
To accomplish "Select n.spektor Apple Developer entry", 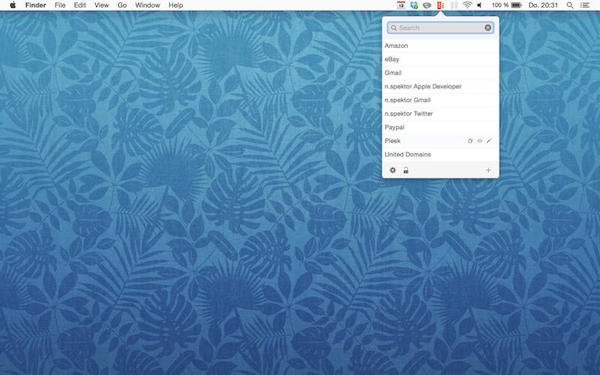I will [440, 86].
